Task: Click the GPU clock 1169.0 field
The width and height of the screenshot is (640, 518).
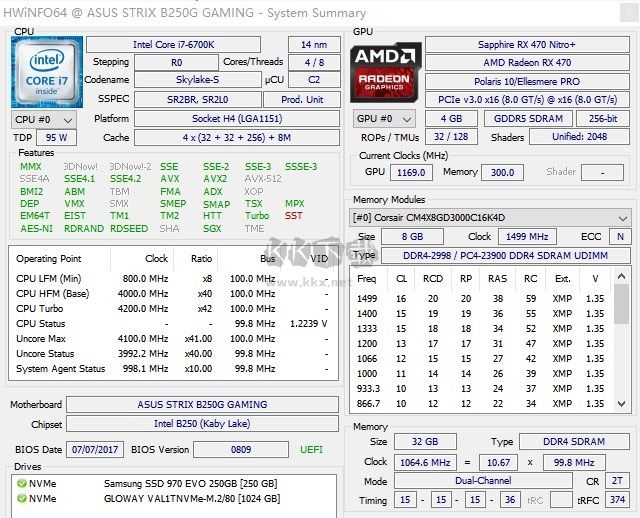Action: (411, 172)
